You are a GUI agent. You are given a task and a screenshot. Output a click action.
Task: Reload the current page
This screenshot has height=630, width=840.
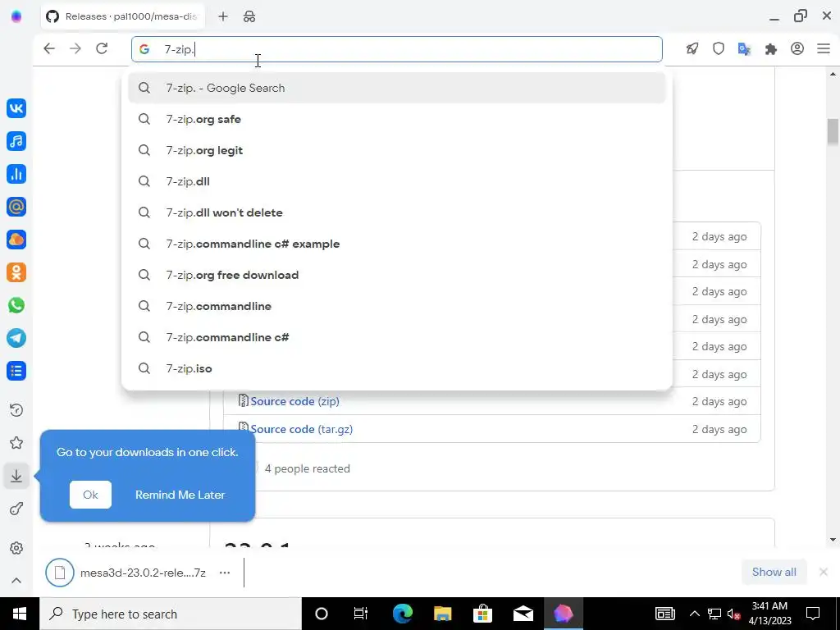pyautogui.click(x=102, y=48)
